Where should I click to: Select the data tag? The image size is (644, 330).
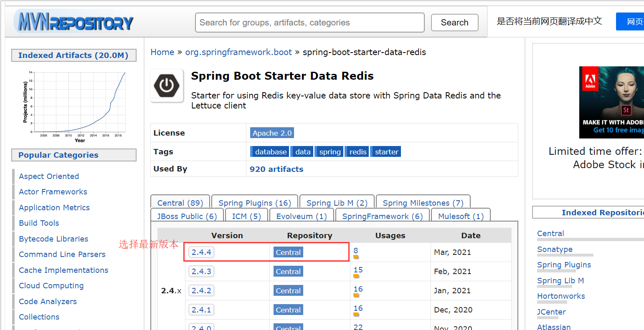[302, 152]
